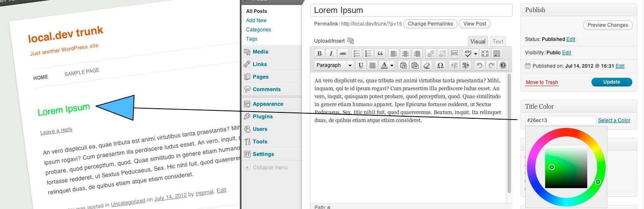Remove formatting with the eraser icon
The height and width of the screenshot is (209, 644).
tap(426, 65)
